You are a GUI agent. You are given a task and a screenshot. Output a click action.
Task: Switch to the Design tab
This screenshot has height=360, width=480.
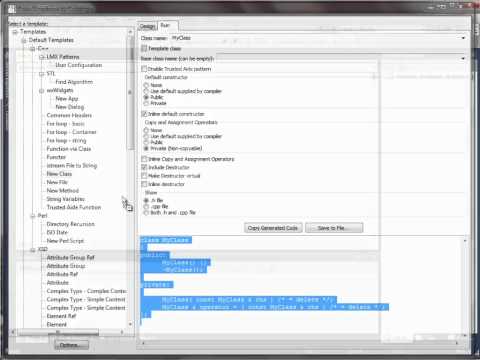pos(147,26)
